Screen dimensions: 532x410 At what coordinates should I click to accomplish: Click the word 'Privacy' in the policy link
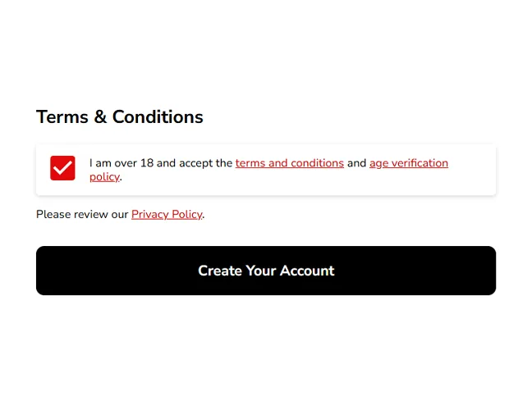150,215
